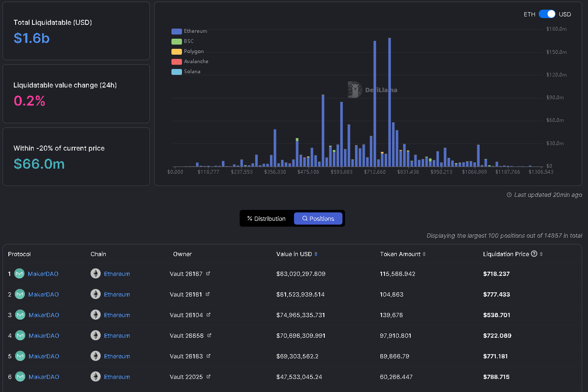
Task: Click MakerDAO logo icon in row 5
Action: 20,356
